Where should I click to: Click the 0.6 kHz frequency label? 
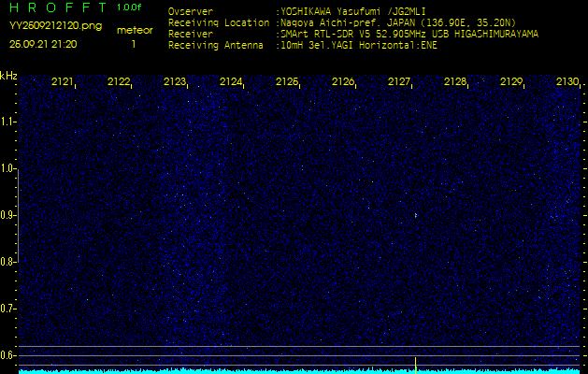(7, 355)
